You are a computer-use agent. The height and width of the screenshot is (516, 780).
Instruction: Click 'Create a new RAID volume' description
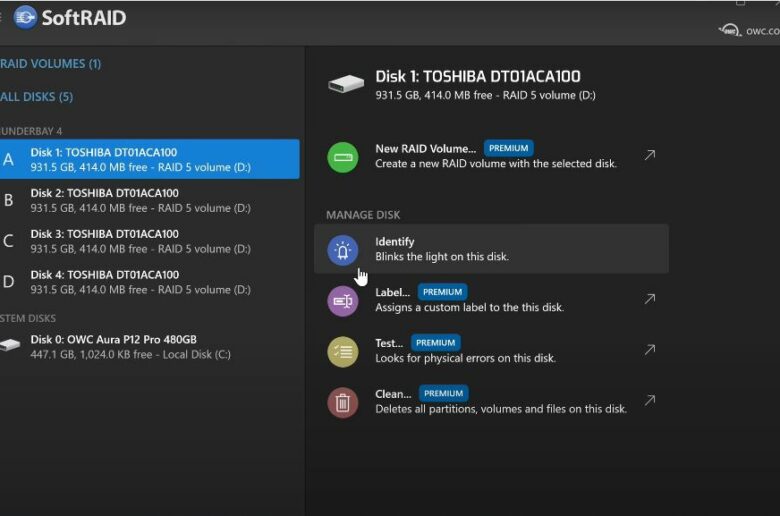(x=495, y=164)
